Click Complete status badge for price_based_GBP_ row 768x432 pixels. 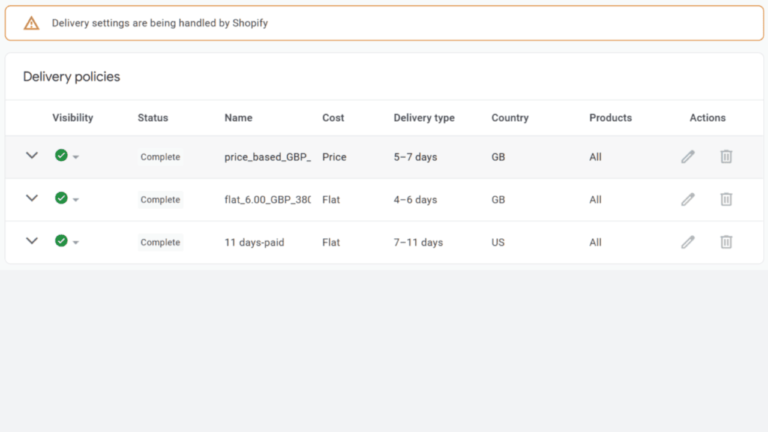point(160,157)
